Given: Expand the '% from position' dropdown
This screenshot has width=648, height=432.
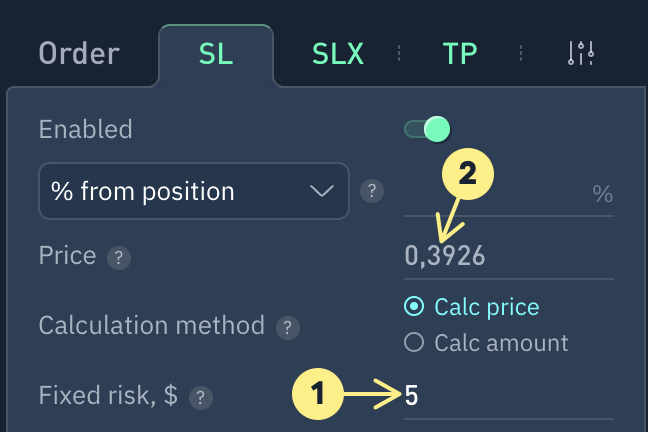Looking at the screenshot, I should 193,190.
